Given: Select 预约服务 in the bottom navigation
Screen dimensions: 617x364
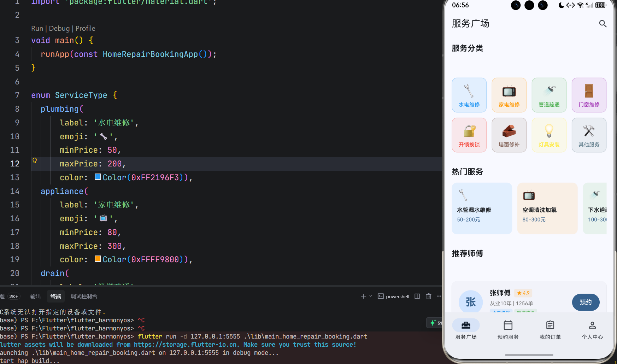Looking at the screenshot, I should click(x=508, y=329).
